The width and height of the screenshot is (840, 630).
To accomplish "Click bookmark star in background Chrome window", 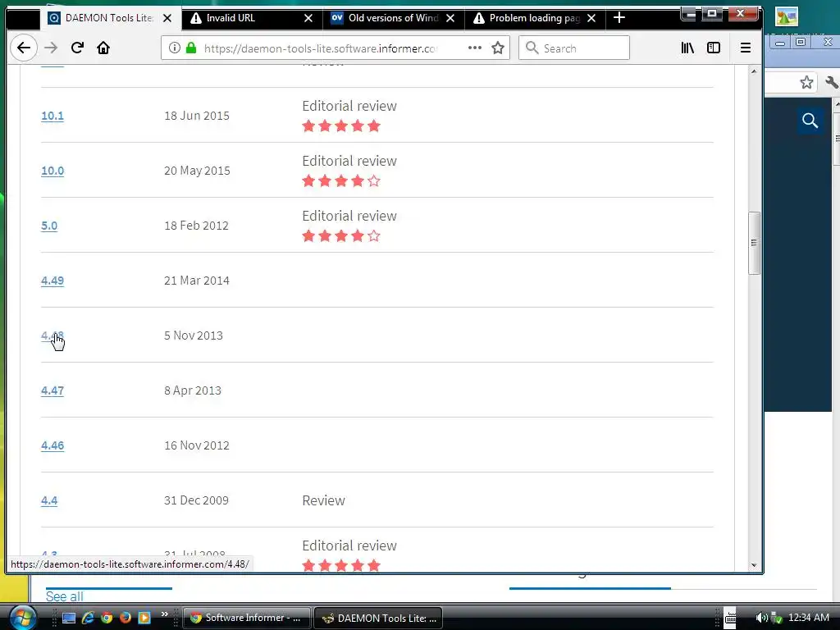I will pos(806,83).
